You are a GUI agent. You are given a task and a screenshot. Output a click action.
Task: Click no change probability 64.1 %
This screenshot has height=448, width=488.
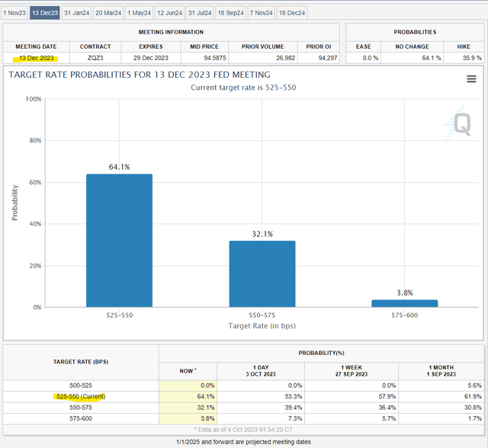432,58
